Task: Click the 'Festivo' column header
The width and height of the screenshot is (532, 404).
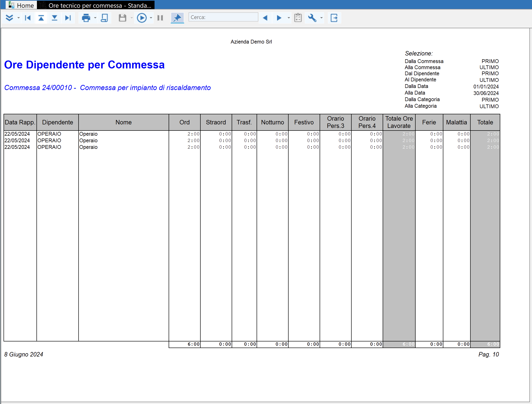Action: [x=304, y=123]
